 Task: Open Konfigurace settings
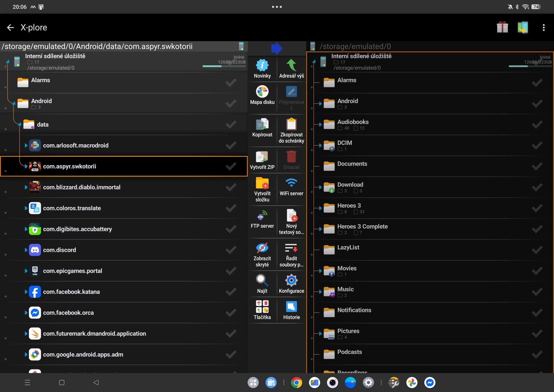click(291, 284)
